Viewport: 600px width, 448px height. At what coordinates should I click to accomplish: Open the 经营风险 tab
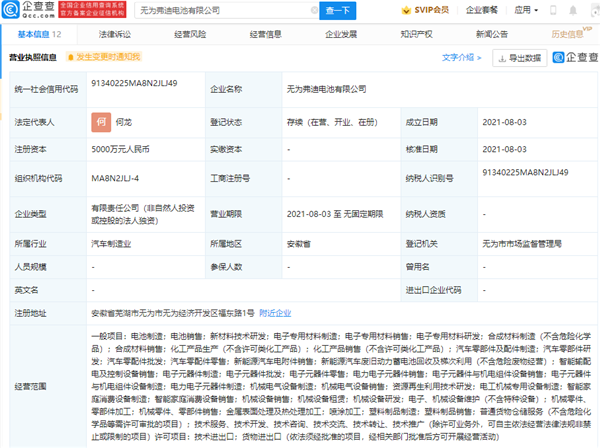tap(190, 34)
